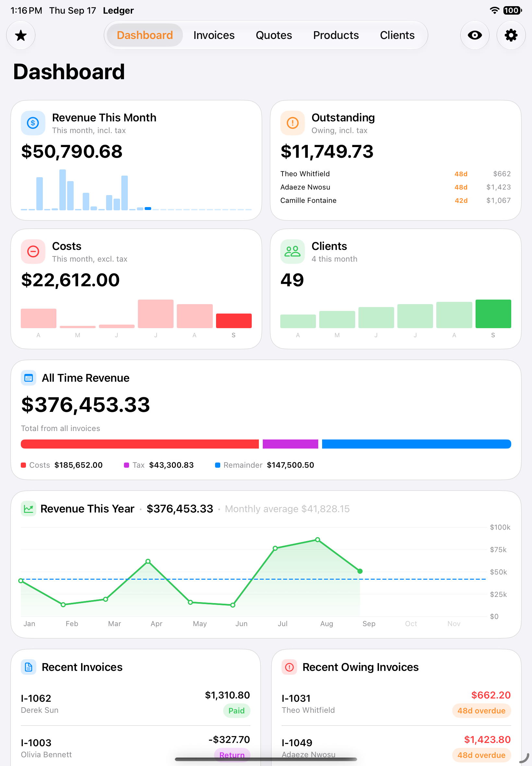Select the tallest bar in Revenue This Month chart
Image resolution: width=532 pixels, height=766 pixels.
63,190
